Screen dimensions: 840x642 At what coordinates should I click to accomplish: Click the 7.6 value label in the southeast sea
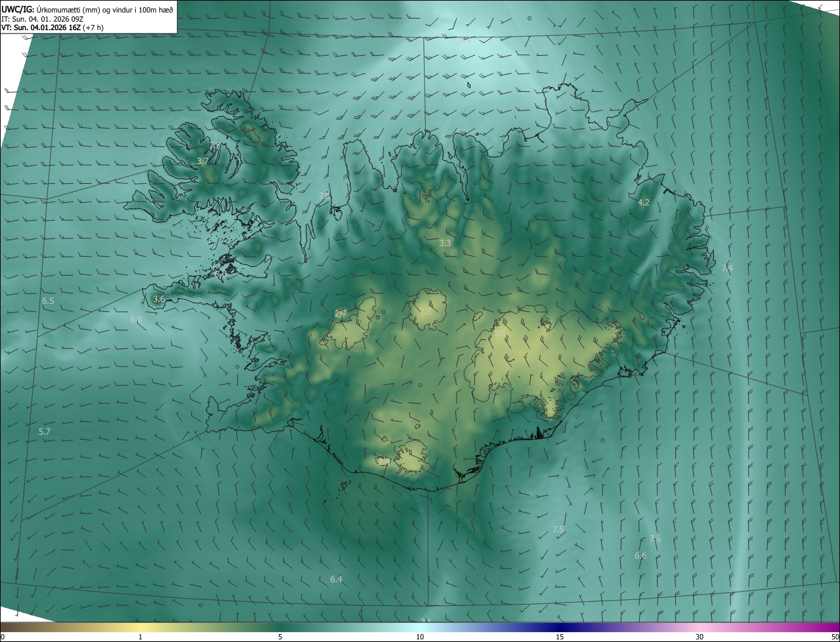pyautogui.click(x=655, y=539)
